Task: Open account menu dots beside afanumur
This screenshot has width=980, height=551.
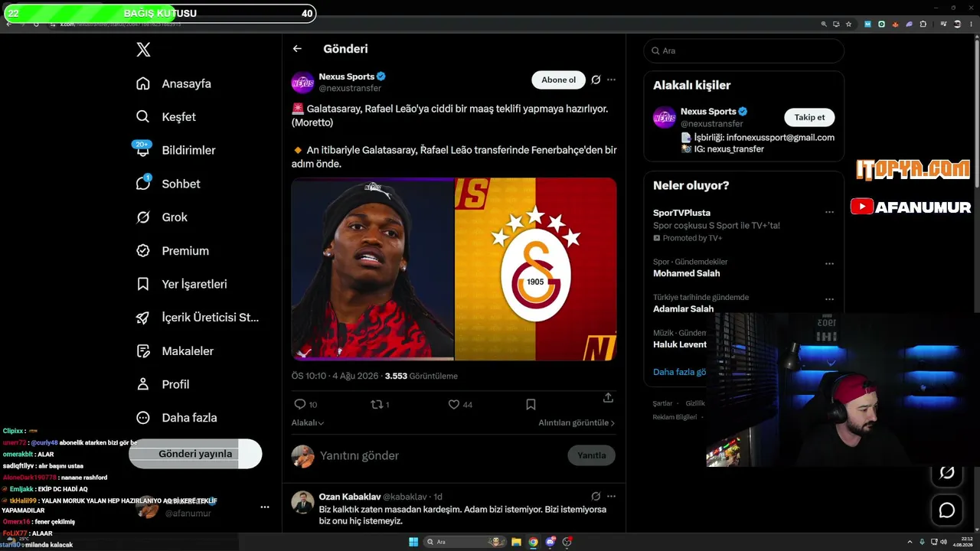Action: coord(265,507)
